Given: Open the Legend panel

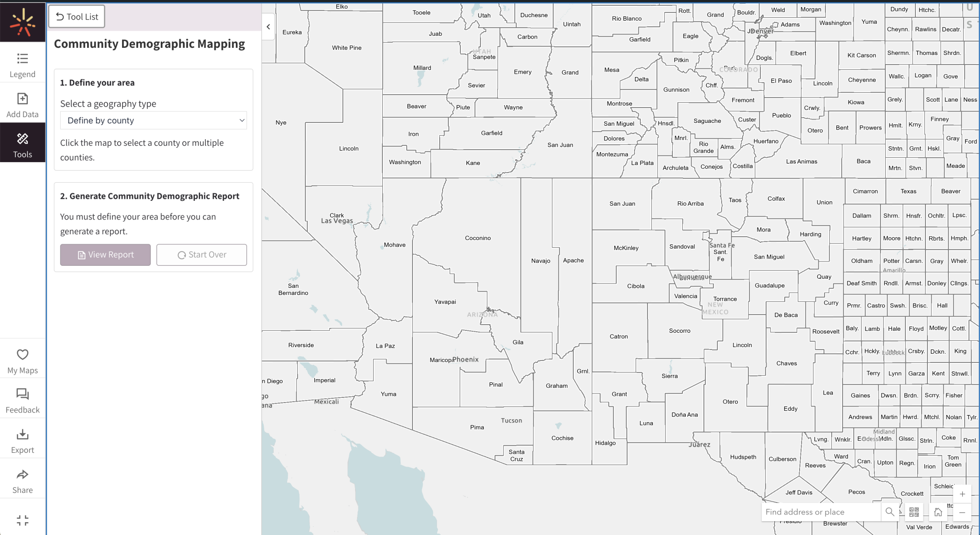Looking at the screenshot, I should (x=22, y=65).
